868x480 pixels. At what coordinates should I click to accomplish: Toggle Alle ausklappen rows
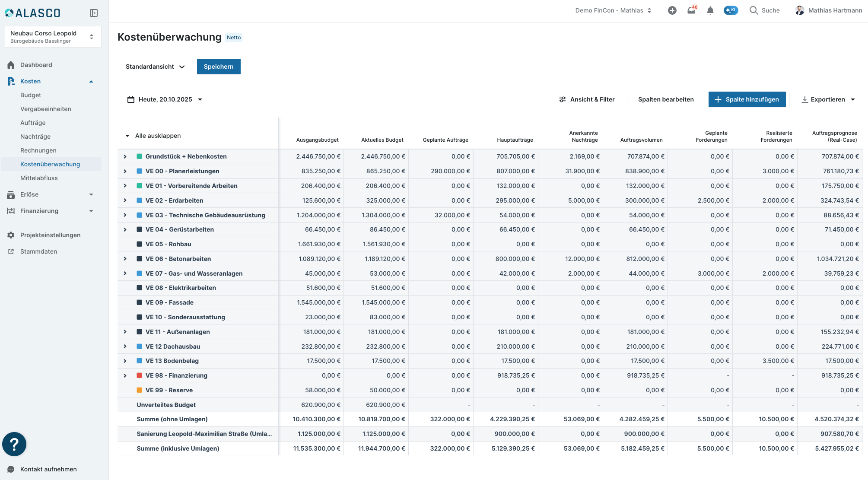(x=127, y=136)
